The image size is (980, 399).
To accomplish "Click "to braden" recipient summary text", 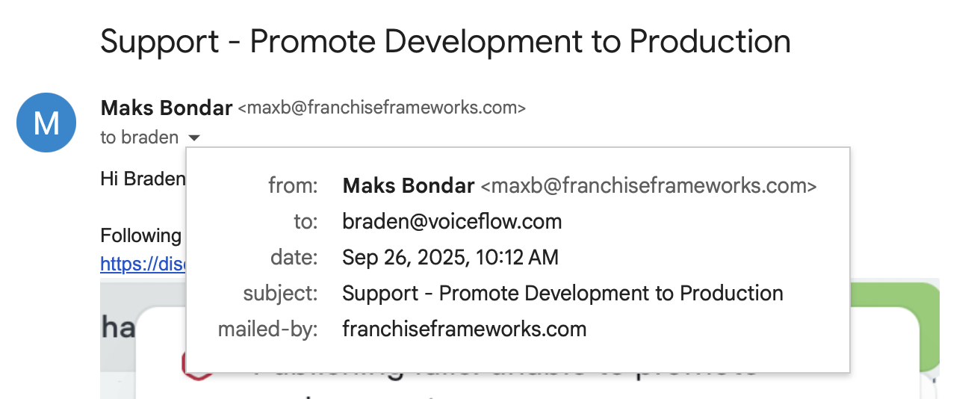I will click(x=140, y=137).
